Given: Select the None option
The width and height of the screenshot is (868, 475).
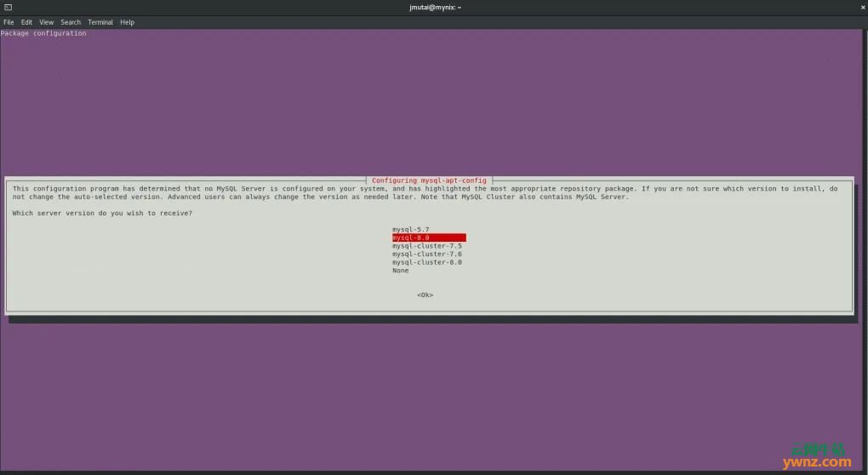Looking at the screenshot, I should point(400,270).
